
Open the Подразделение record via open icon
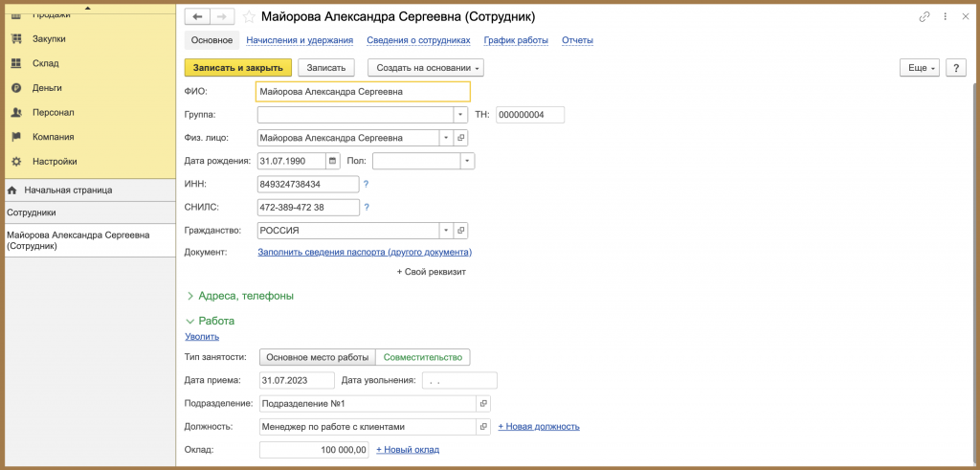click(x=483, y=404)
